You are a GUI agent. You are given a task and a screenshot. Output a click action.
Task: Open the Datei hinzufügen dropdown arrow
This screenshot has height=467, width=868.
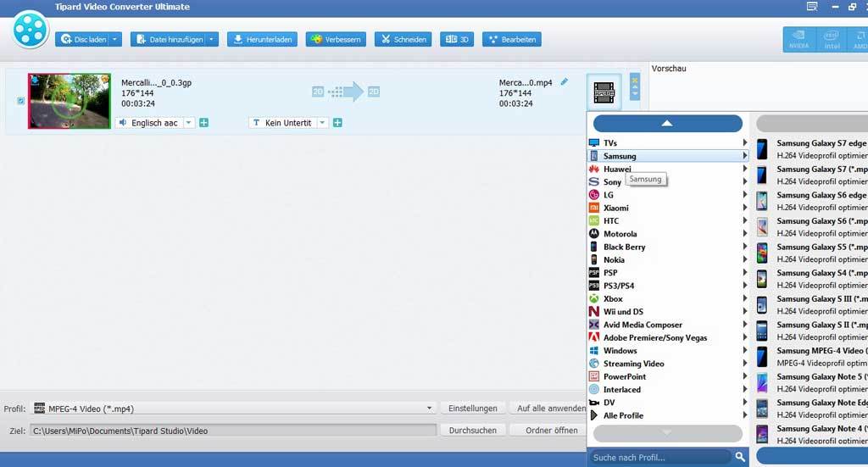[x=212, y=39]
